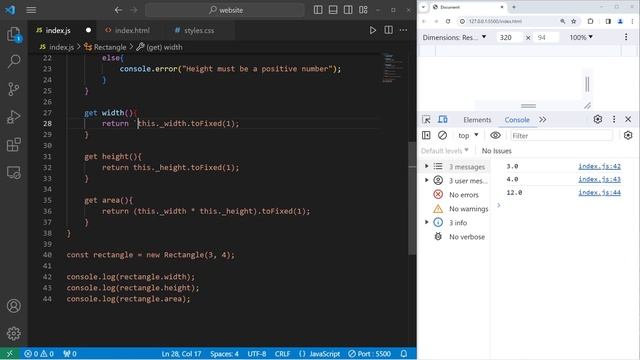Open DevTools customize kebab menu
The image size is (640, 360).
[x=614, y=119]
